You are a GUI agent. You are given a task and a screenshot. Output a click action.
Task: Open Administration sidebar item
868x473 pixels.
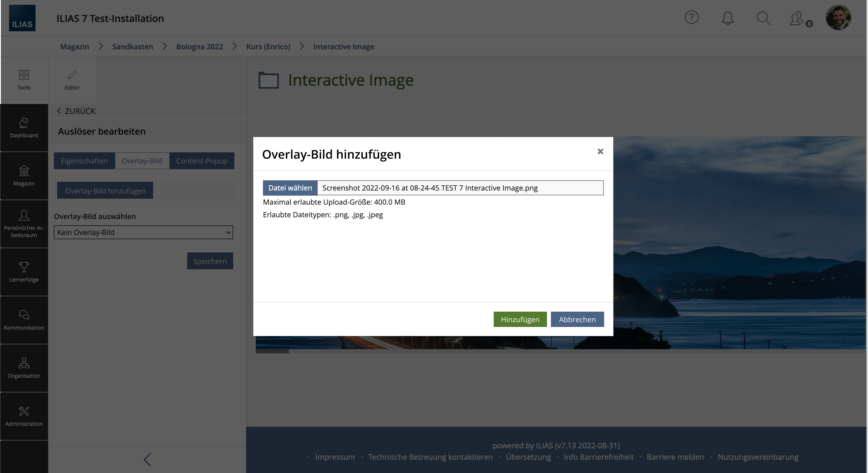coord(24,416)
